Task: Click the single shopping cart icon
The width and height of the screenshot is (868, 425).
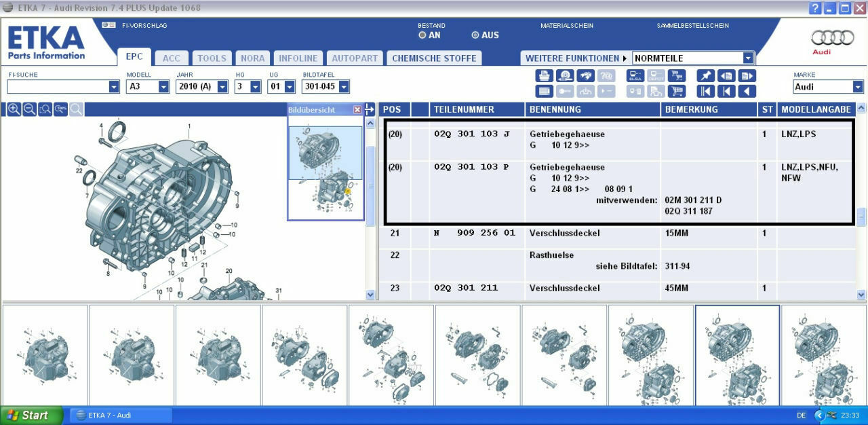Action: (677, 91)
